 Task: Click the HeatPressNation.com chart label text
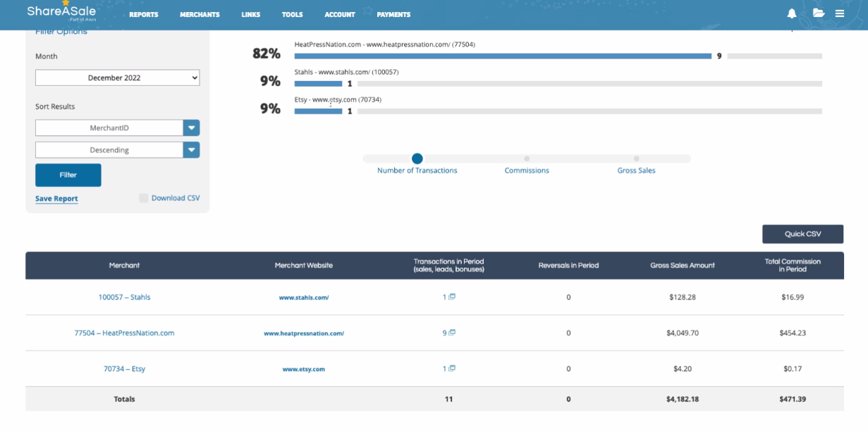coord(385,44)
